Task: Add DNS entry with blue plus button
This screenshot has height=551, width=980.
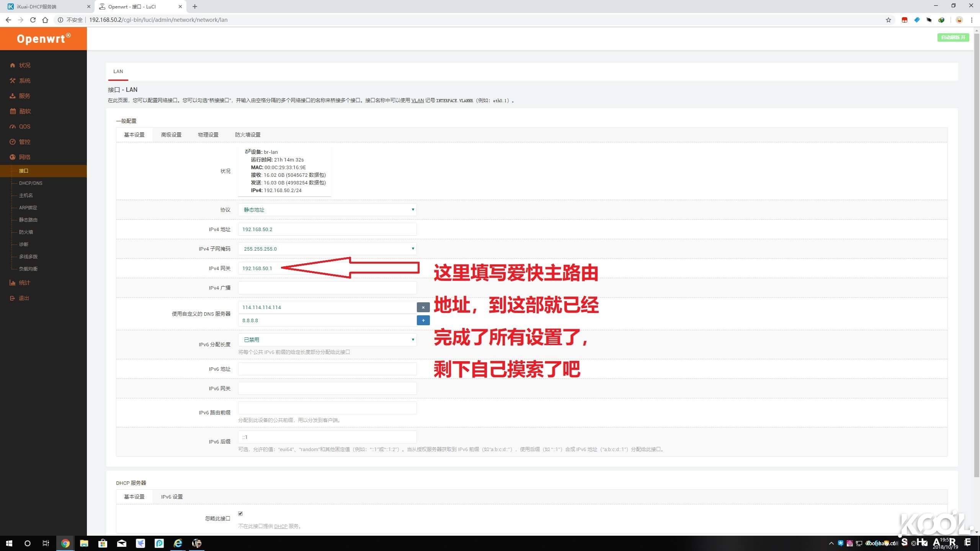Action: click(423, 320)
